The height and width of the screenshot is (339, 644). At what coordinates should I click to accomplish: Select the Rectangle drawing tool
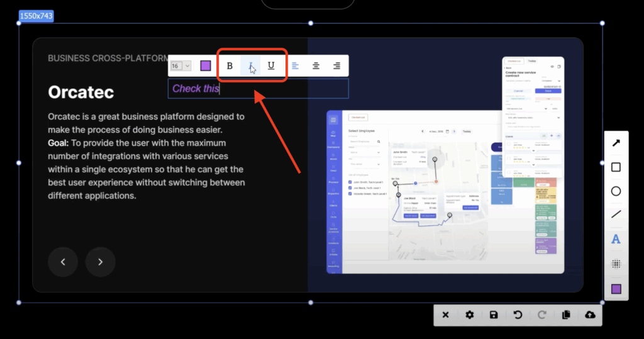(616, 167)
